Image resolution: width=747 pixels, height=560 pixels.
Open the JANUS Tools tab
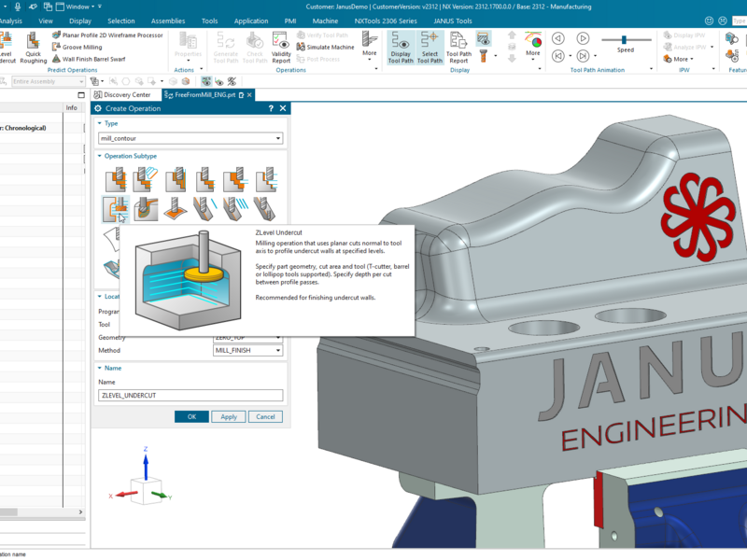[453, 21]
